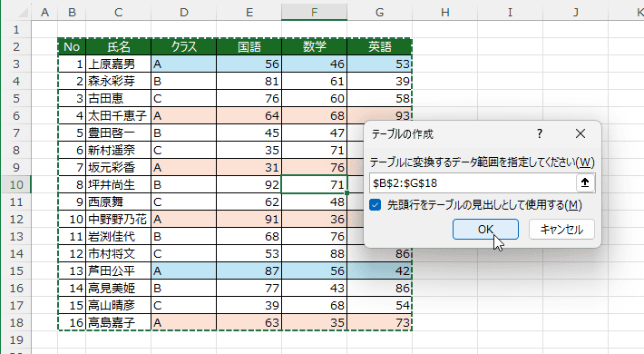Image resolution: width=644 pixels, height=354 pixels.
Task: Click the $B$2:$G$18 range input field
Action: [473, 183]
